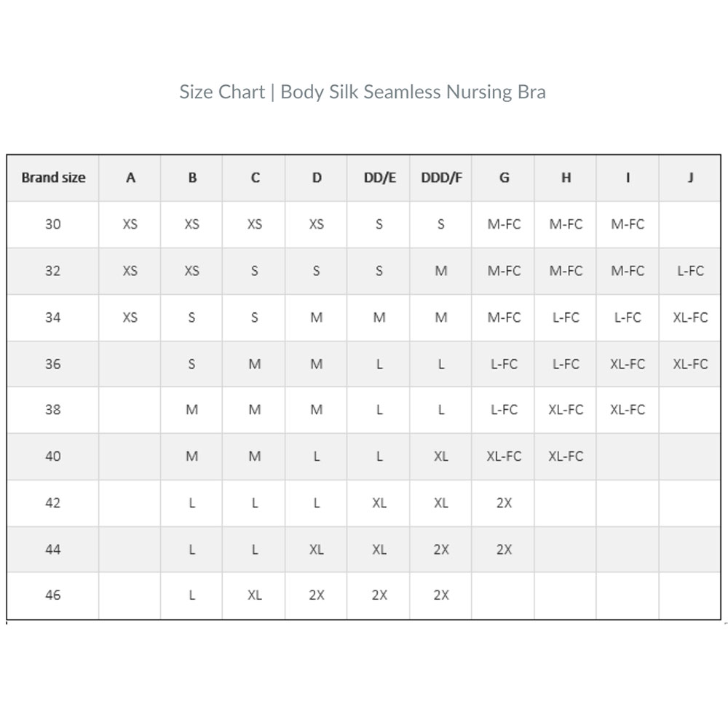Click the Size Chart title text
The image size is (728, 728).
(363, 92)
